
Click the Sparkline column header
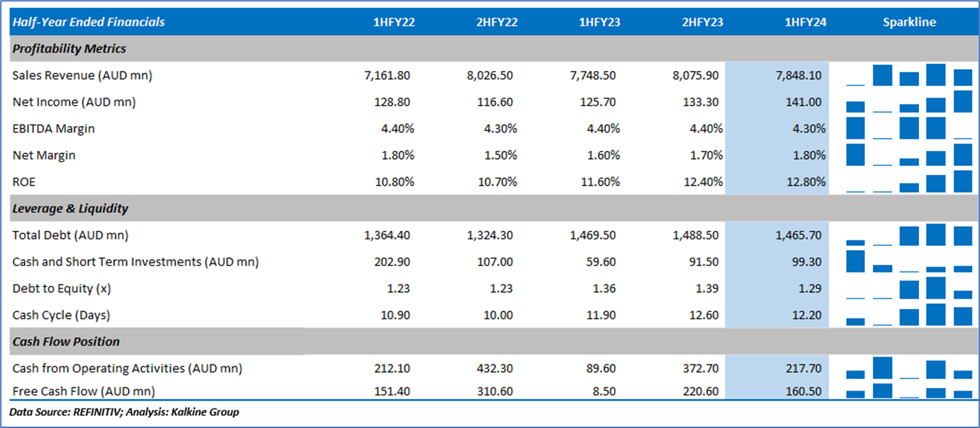(x=909, y=22)
